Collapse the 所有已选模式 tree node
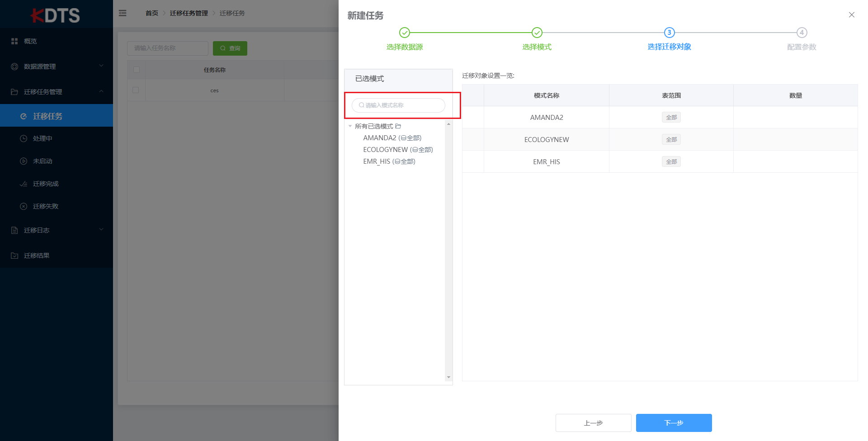The image size is (868, 441). [350, 126]
